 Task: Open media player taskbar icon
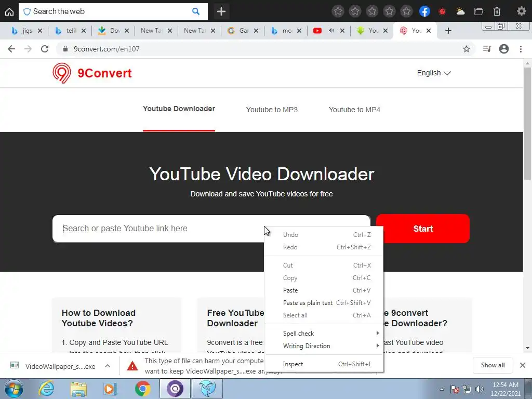[110, 389]
